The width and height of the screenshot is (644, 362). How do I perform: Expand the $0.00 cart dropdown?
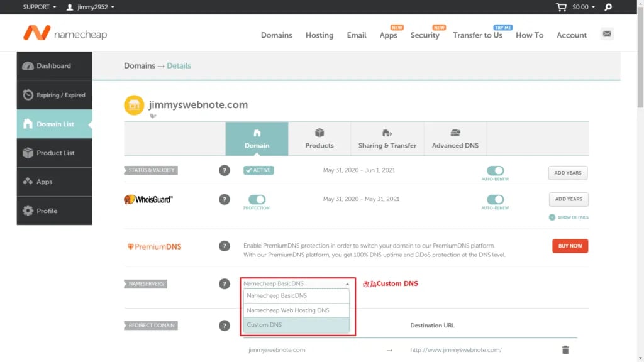tap(584, 7)
